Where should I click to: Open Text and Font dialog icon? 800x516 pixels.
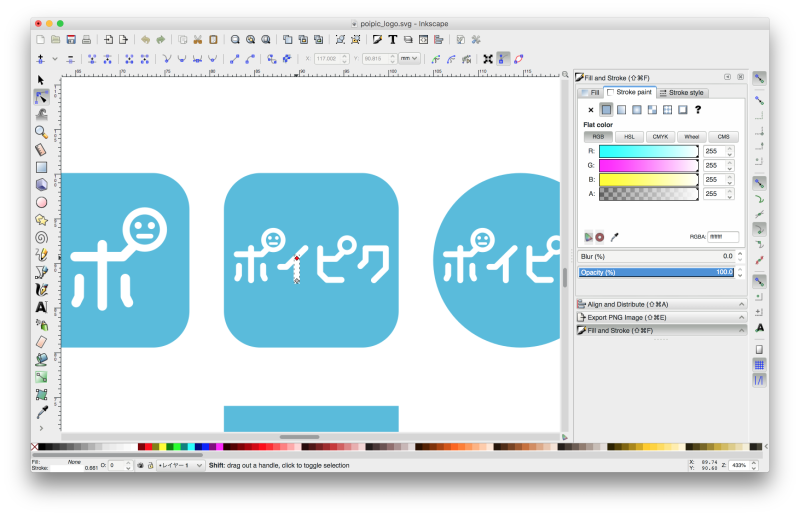point(392,39)
